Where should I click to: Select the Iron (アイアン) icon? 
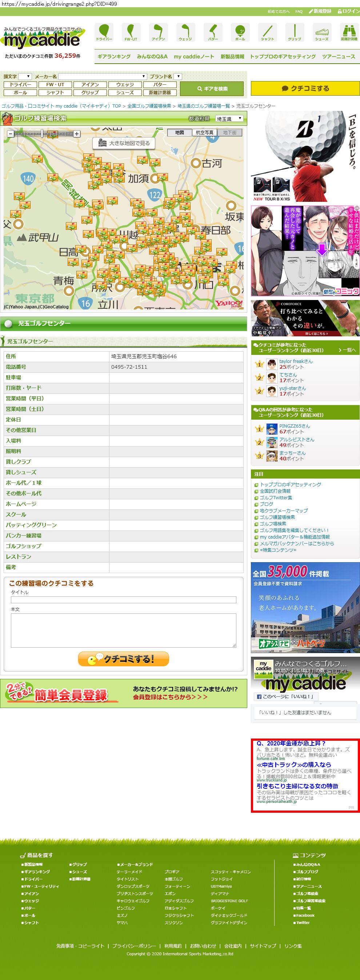[x=158, y=32]
